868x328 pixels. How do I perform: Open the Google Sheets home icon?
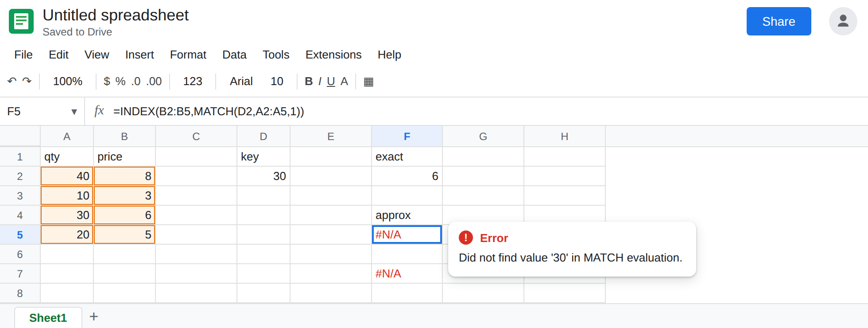[x=21, y=21]
